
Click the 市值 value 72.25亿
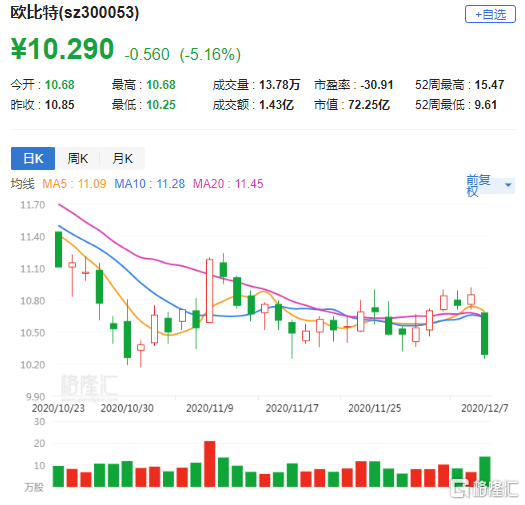(x=369, y=105)
